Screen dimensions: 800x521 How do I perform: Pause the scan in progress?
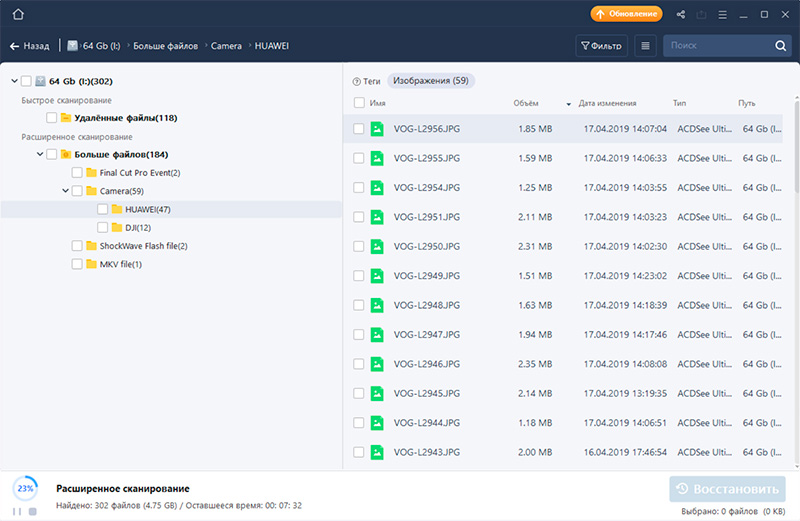tap(17, 511)
